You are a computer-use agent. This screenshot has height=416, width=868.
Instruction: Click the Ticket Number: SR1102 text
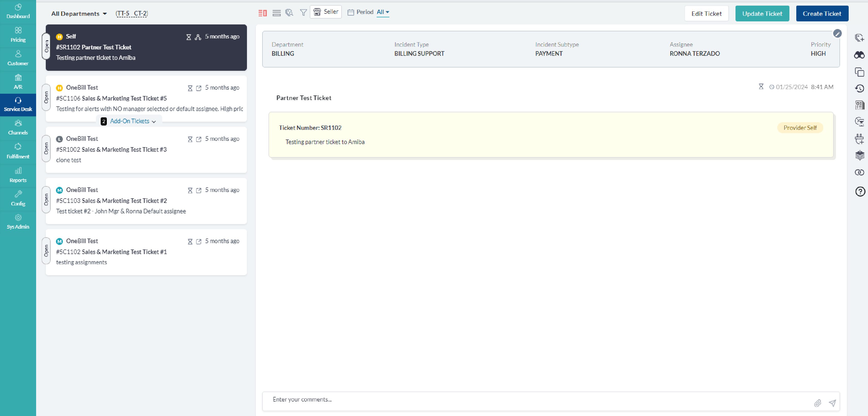tap(310, 128)
